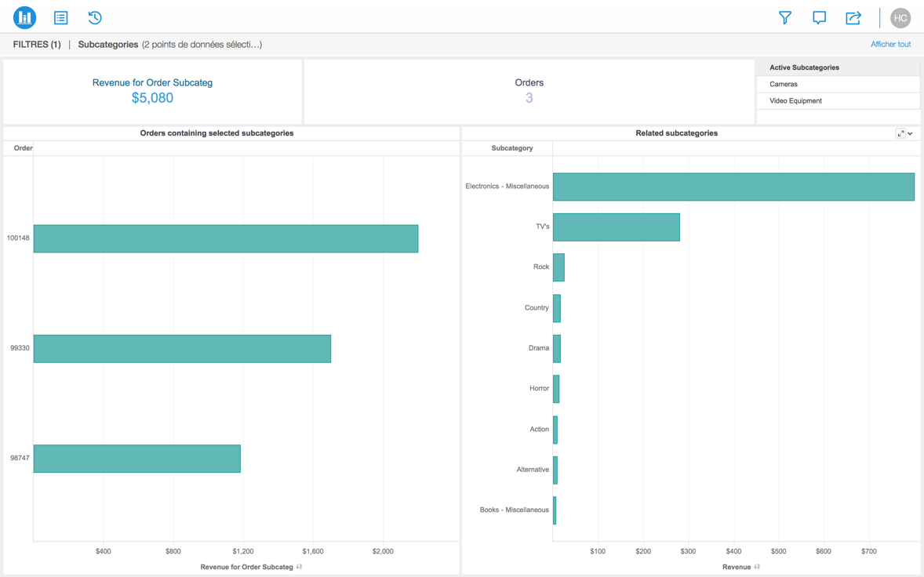Viewport: 924px width, 577px height.
Task: Click the Orders KPI title
Action: (x=529, y=82)
